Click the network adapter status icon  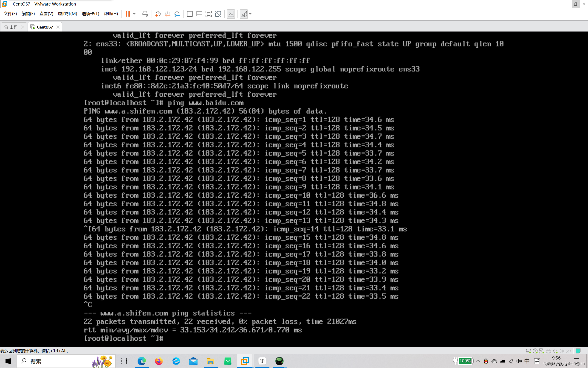click(x=542, y=351)
